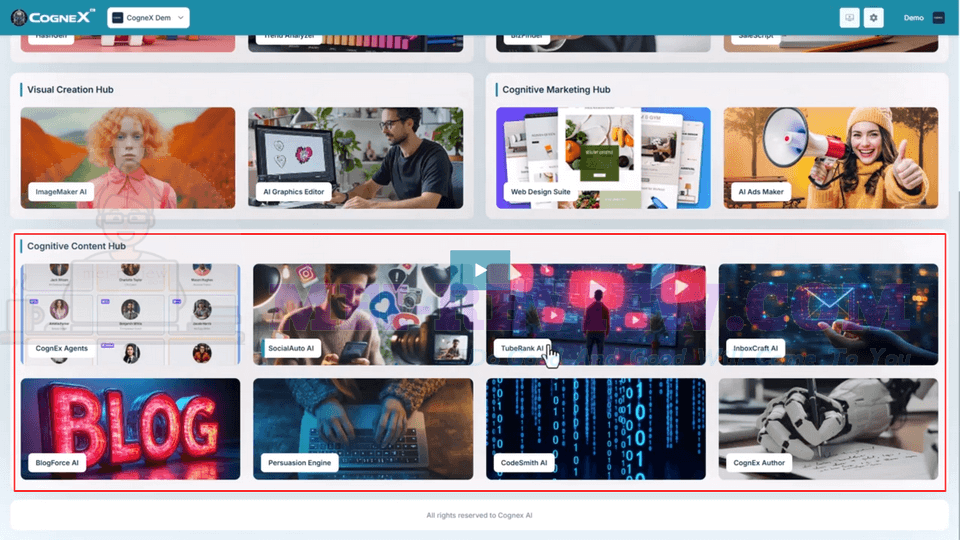Viewport: 960px width, 540px height.
Task: Open the CodeSmith AI card
Action: click(596, 429)
